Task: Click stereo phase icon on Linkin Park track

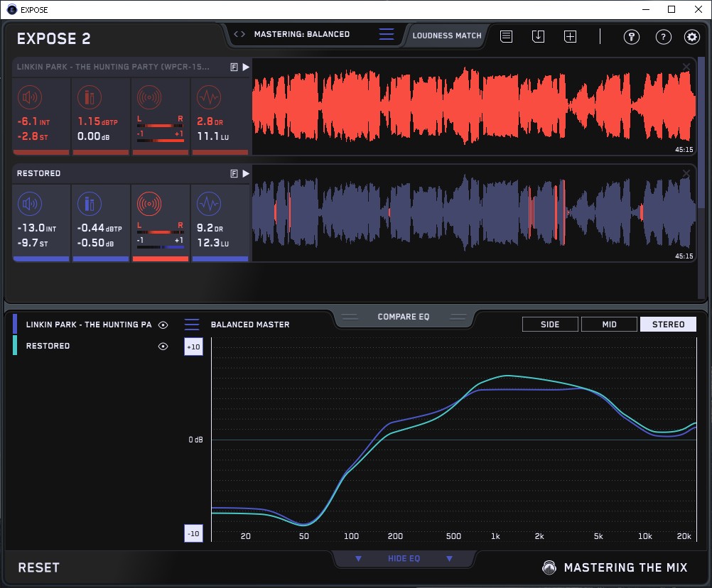Action: [149, 97]
